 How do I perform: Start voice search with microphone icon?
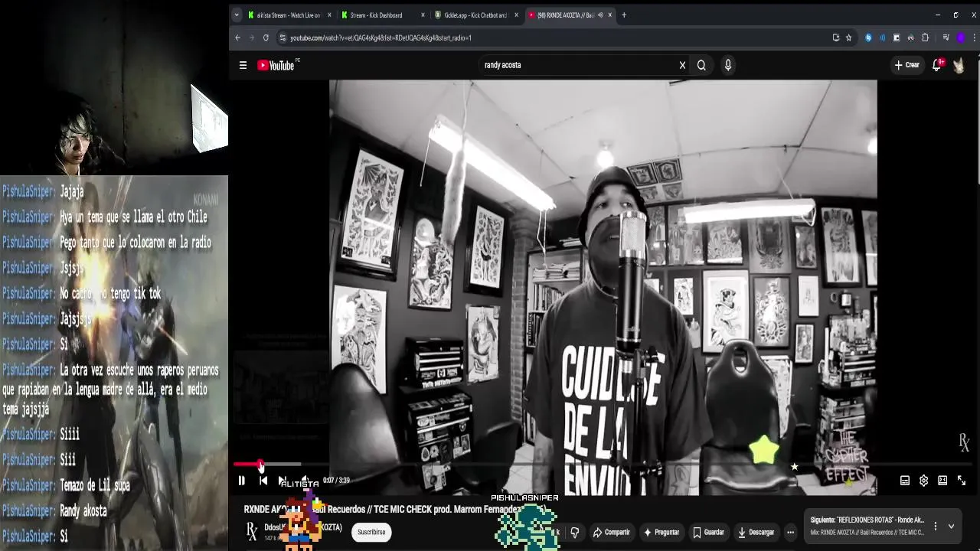728,65
